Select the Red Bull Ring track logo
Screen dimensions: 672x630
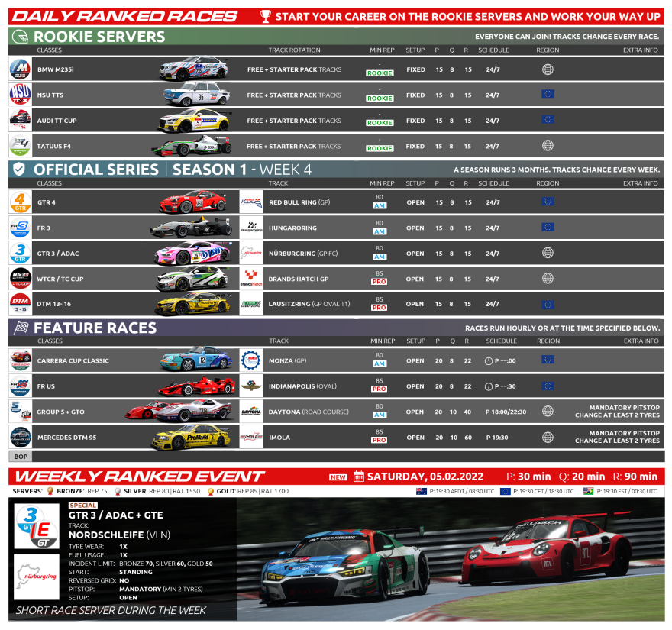pos(250,202)
